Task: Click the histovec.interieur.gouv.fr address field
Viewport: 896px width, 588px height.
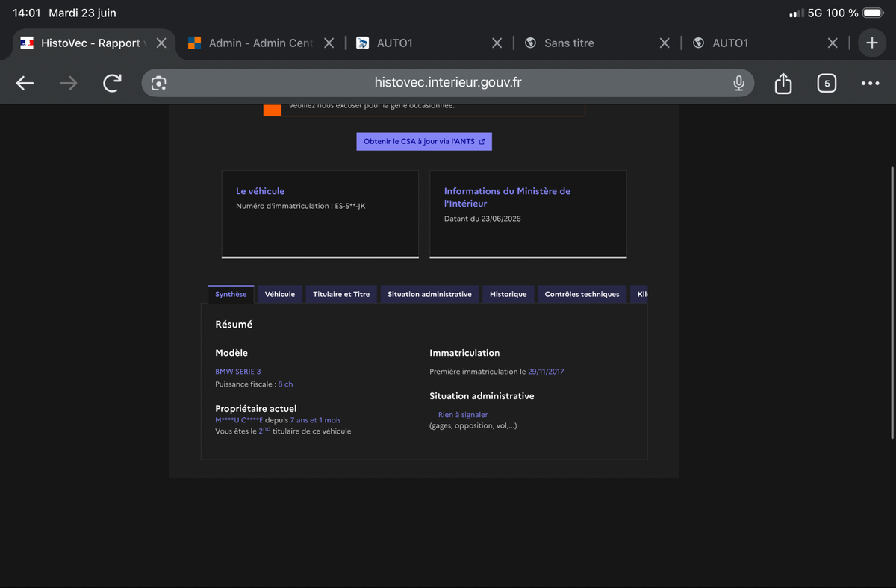Action: coord(448,83)
